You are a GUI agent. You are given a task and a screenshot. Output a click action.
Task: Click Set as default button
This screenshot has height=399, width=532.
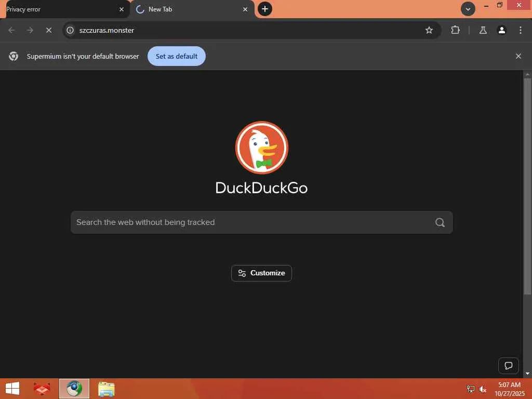(x=177, y=56)
